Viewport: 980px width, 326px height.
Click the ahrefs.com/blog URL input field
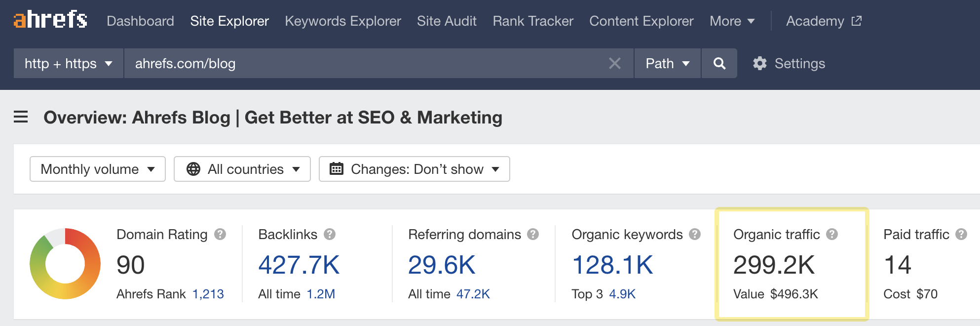365,63
